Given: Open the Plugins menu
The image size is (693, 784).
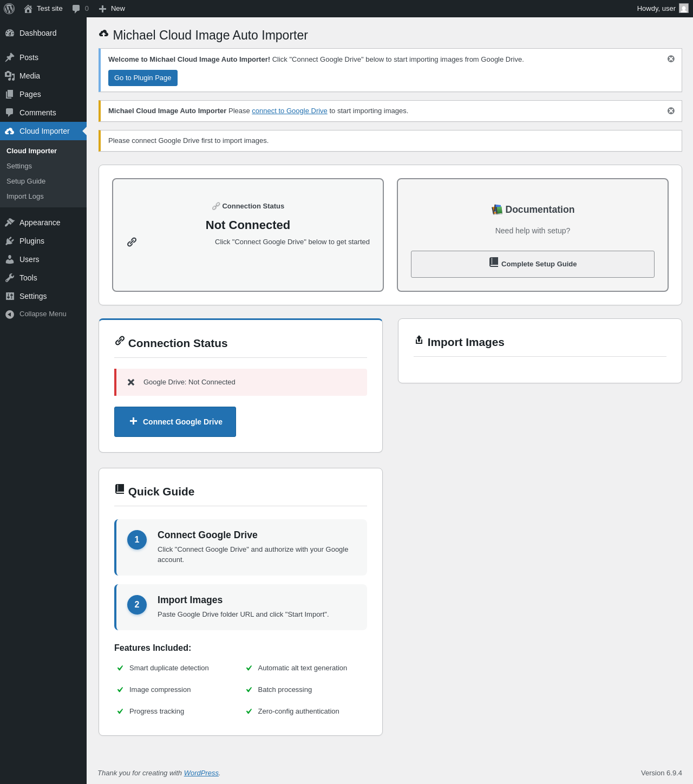Looking at the screenshot, I should point(43,241).
